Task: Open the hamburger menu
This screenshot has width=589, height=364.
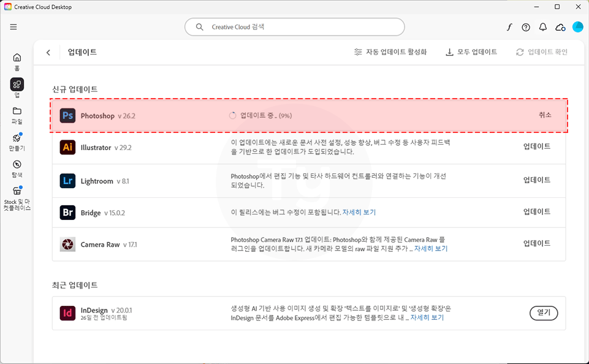Action: pyautogui.click(x=13, y=27)
